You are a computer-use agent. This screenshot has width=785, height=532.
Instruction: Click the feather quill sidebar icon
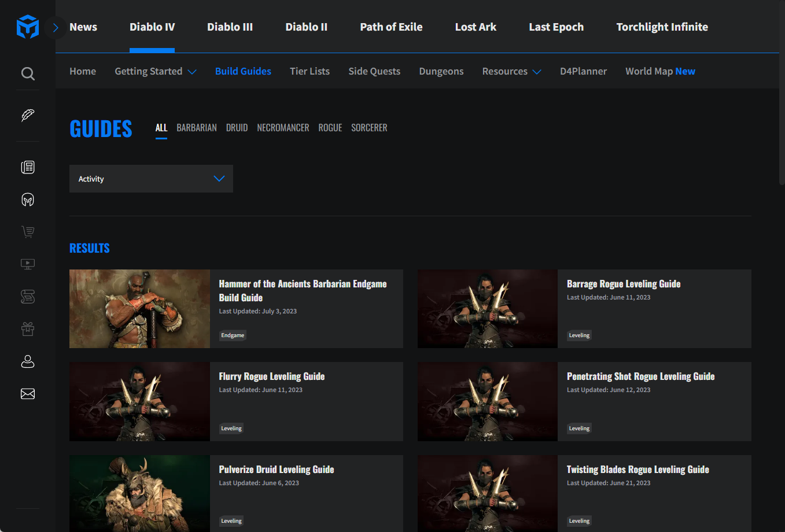click(28, 115)
